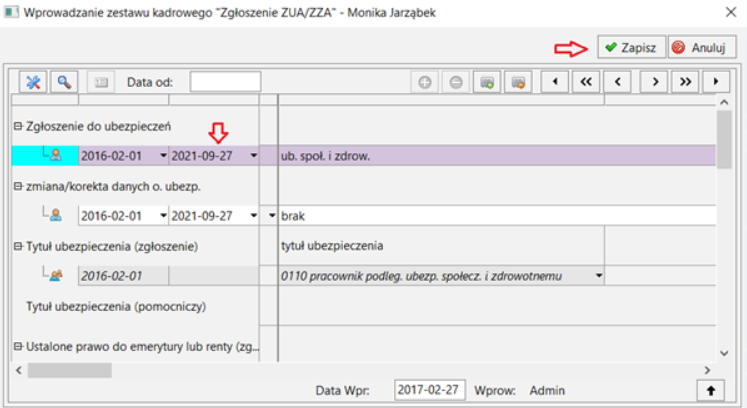Open start date dropdown in highlighted ub. społ. row

click(x=163, y=156)
